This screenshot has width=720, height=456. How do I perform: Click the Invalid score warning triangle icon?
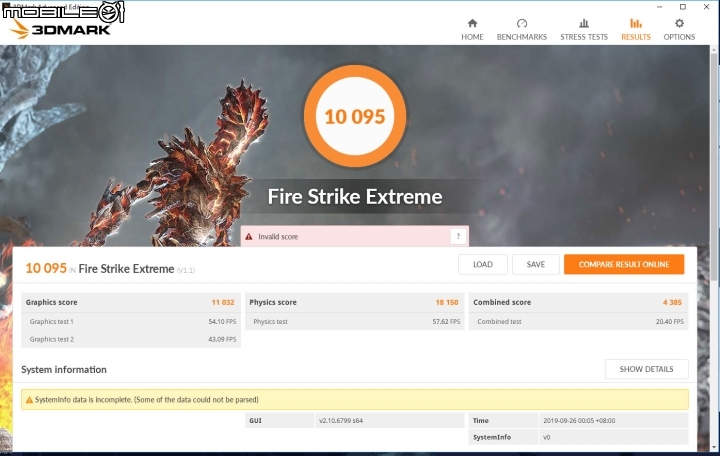pyautogui.click(x=249, y=236)
